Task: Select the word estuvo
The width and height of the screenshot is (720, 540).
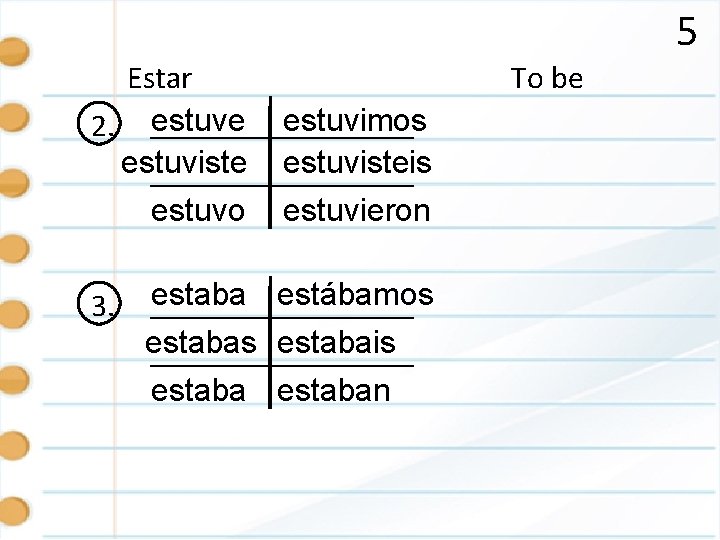Action: [198, 211]
